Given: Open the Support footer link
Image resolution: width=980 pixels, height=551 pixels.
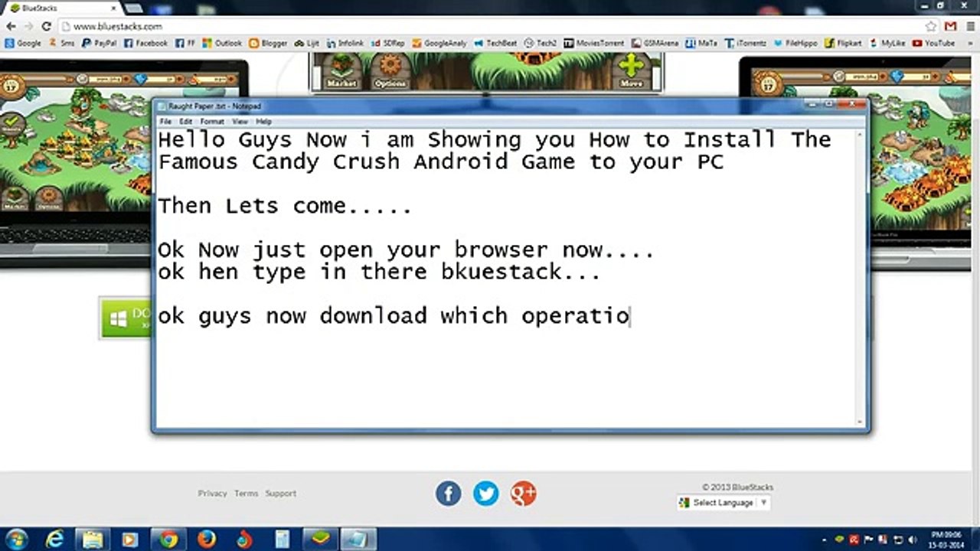Looking at the screenshot, I should 280,494.
